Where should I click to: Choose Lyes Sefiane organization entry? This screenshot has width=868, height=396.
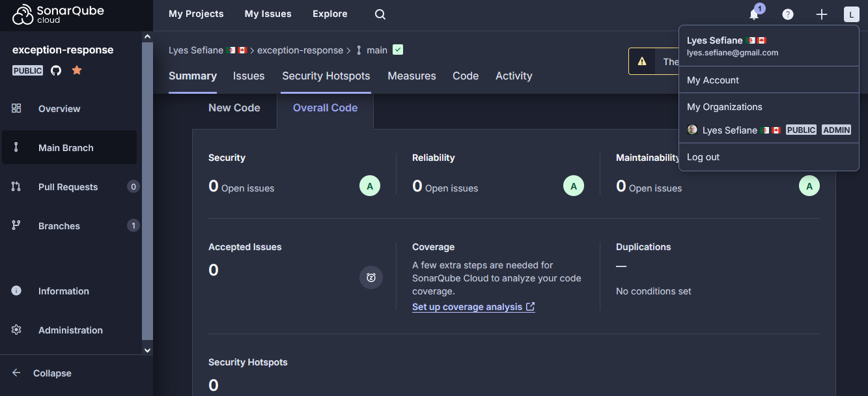point(769,130)
